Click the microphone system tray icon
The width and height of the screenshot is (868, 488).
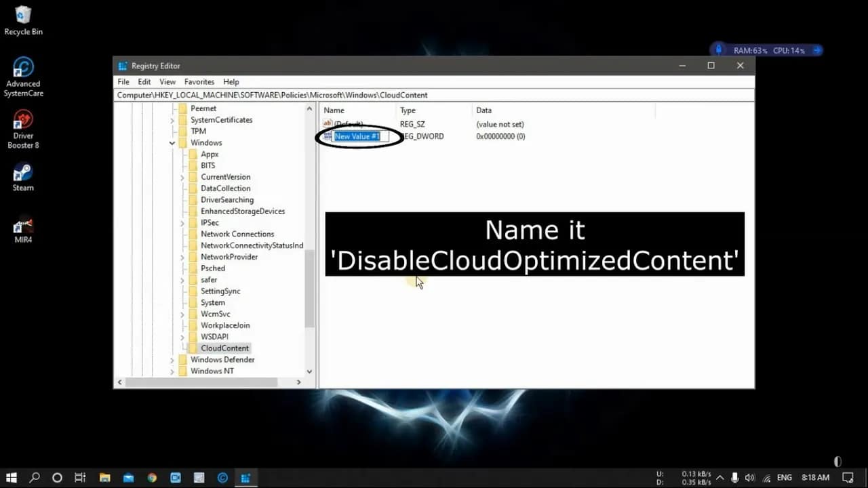pos(734,477)
